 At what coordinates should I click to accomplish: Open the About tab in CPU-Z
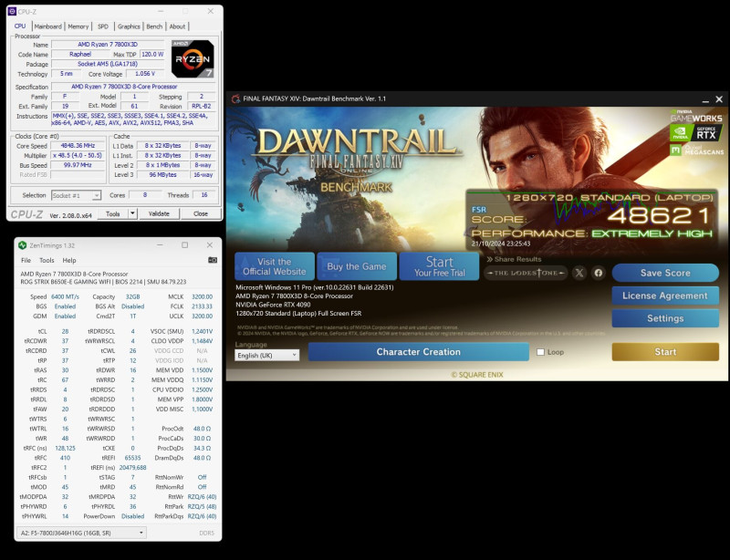177,26
